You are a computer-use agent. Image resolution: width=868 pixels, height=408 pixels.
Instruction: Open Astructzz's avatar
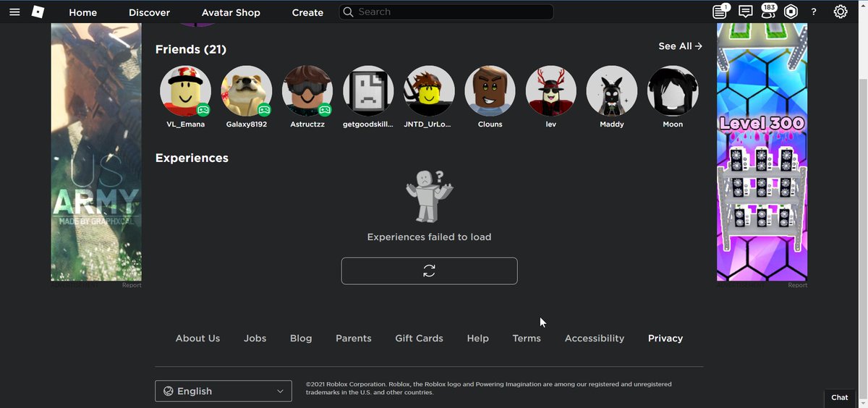coord(307,90)
